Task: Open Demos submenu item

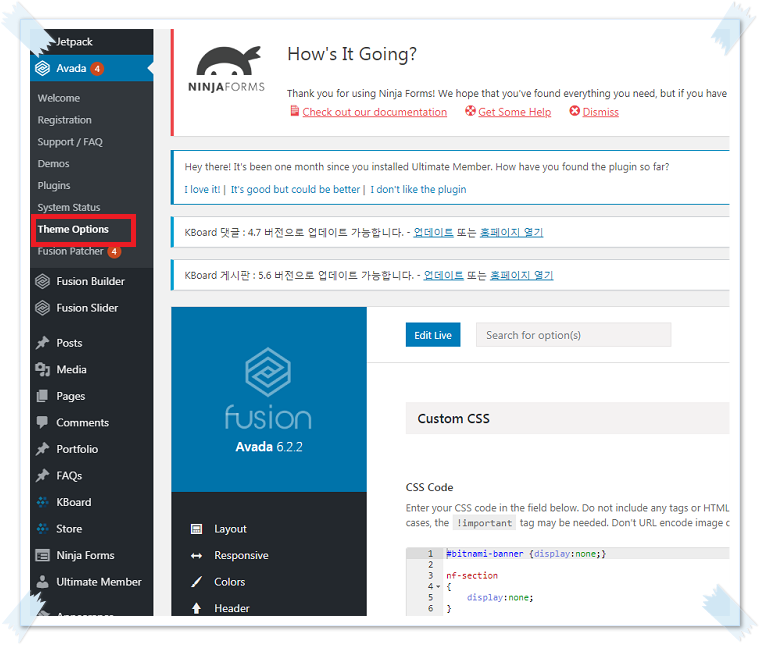Action: tap(53, 164)
